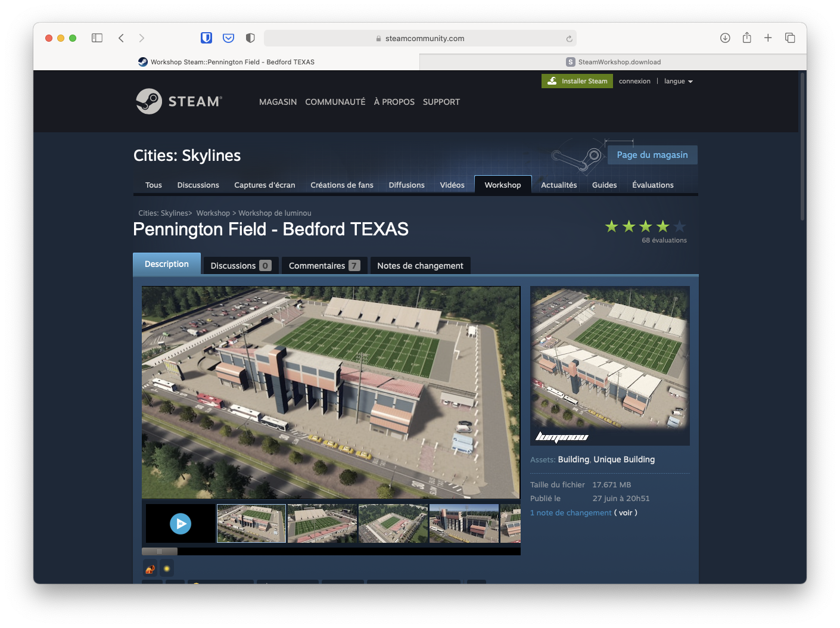Open Commentaires 7 tab
This screenshot has width=840, height=628.
pyautogui.click(x=324, y=266)
